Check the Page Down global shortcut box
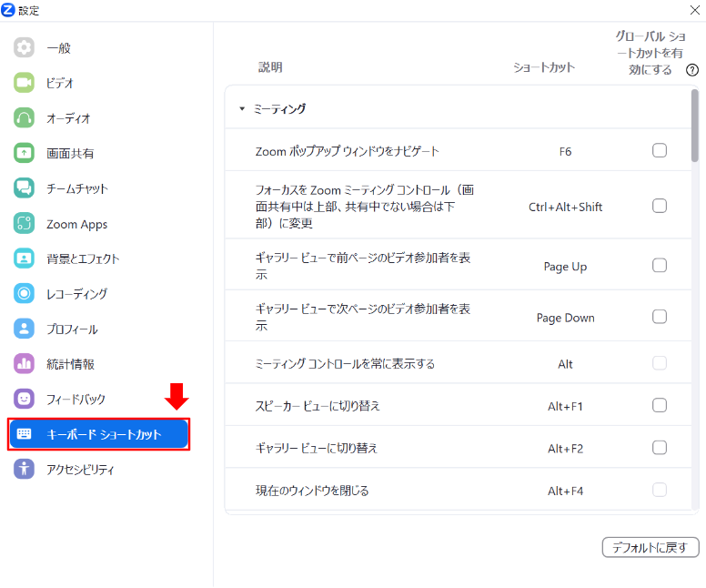Screen dimensions: 706x588 pos(660,317)
